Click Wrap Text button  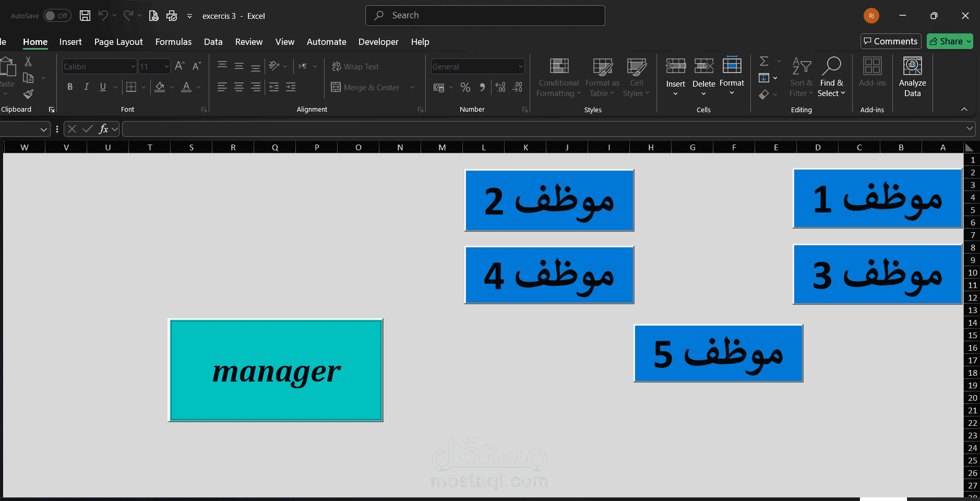click(355, 66)
